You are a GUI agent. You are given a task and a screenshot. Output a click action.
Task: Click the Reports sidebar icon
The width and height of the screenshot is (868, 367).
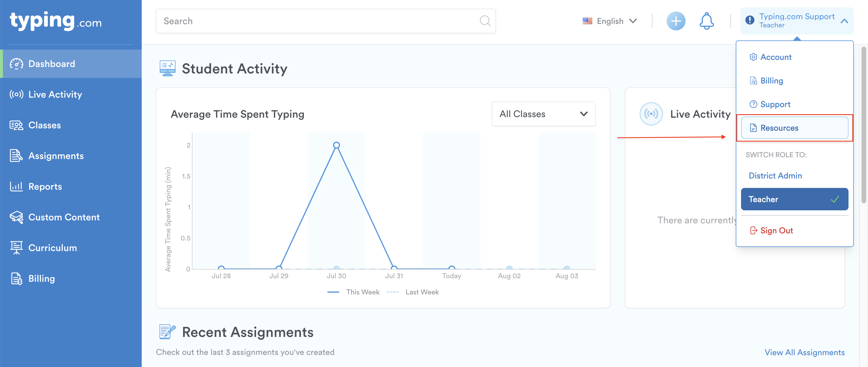pyautogui.click(x=16, y=186)
